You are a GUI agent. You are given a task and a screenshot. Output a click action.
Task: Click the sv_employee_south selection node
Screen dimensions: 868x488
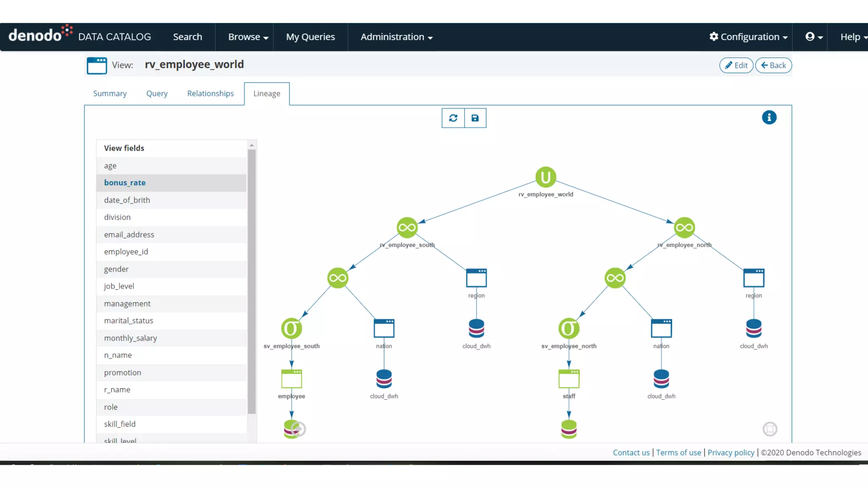[292, 329]
